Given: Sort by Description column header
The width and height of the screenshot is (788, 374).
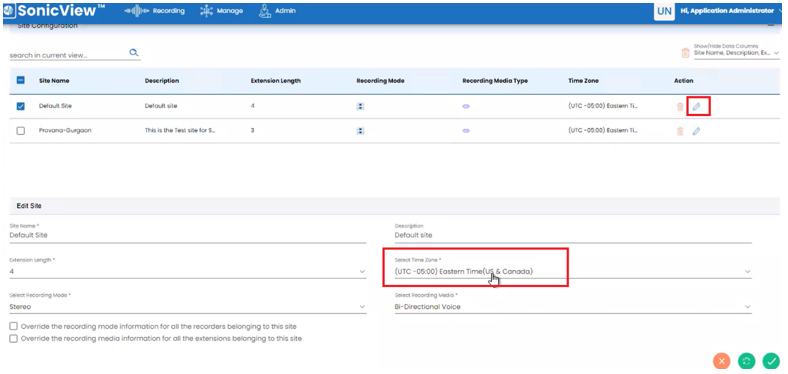Looking at the screenshot, I should click(162, 80).
